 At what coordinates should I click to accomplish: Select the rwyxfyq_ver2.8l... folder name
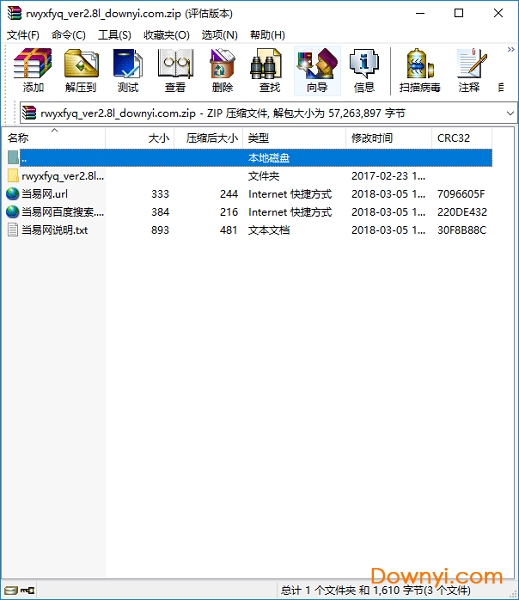pyautogui.click(x=63, y=176)
